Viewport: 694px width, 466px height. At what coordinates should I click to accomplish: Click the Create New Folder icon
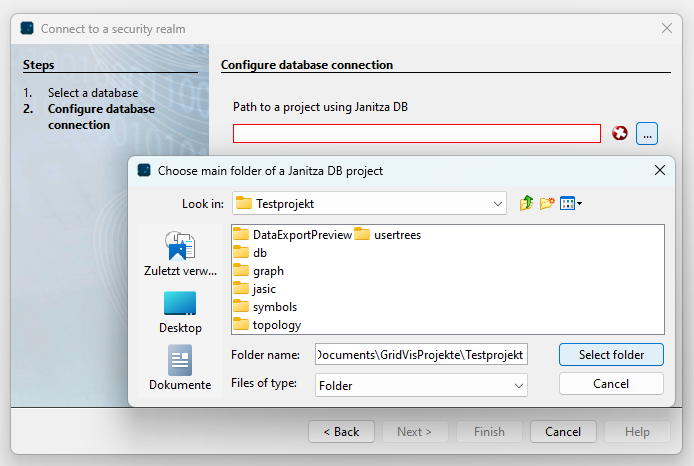(x=547, y=203)
